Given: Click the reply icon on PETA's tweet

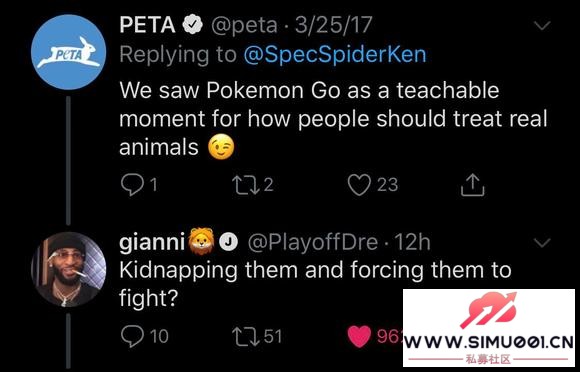Looking at the screenshot, I should (x=132, y=185).
